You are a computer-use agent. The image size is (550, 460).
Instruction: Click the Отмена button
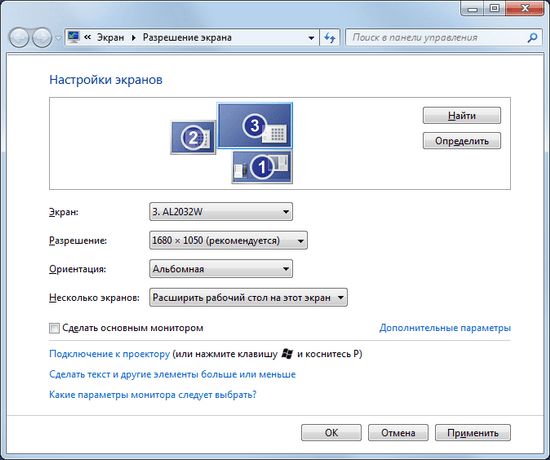(398, 433)
